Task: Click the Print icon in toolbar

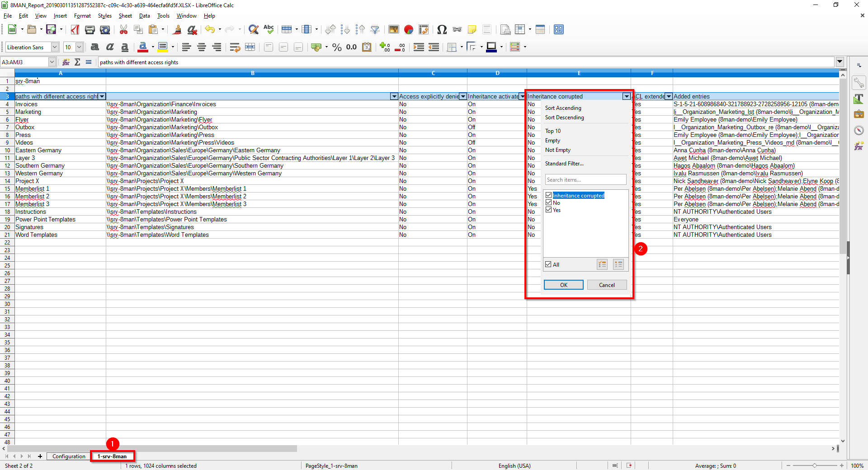Action: point(90,30)
